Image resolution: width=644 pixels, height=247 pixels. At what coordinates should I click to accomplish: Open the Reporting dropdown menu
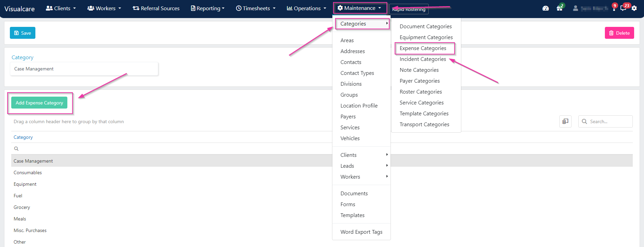(208, 8)
